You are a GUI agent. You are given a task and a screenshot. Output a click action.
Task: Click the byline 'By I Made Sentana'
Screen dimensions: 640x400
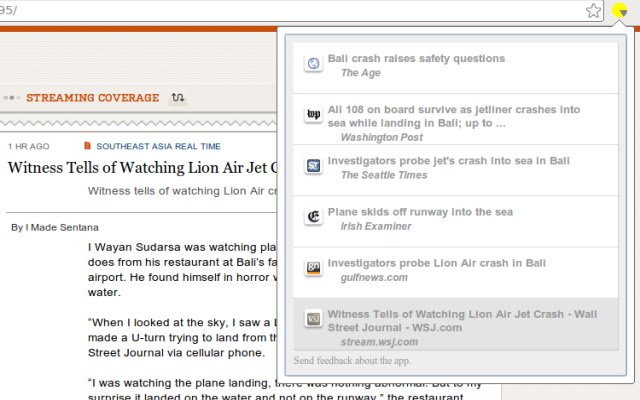[55, 227]
